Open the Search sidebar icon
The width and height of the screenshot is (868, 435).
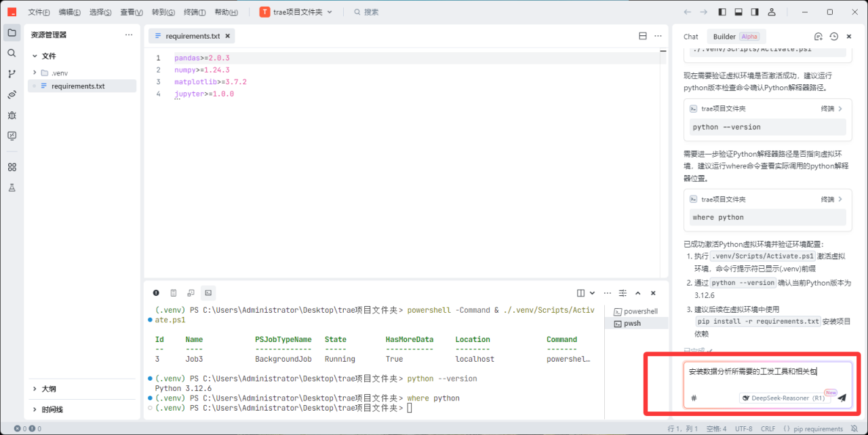[12, 53]
